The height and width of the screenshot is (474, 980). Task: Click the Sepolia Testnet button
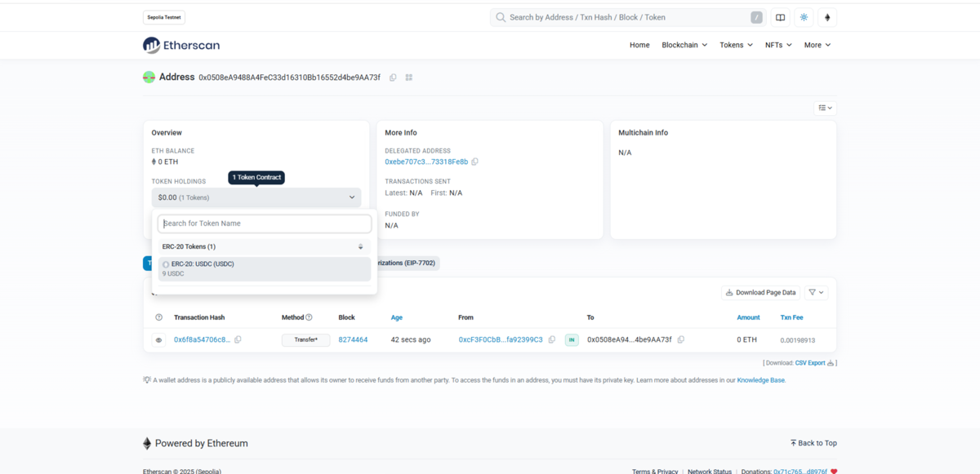164,17
